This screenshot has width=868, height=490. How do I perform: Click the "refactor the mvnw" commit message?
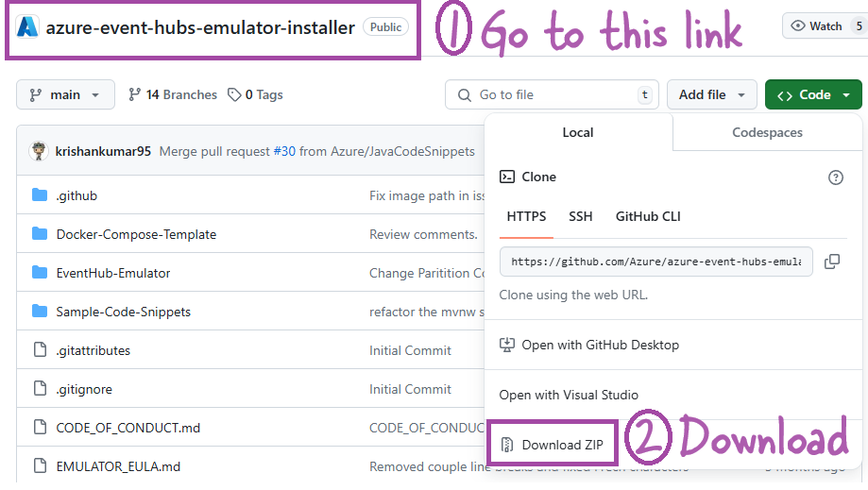coord(427,312)
